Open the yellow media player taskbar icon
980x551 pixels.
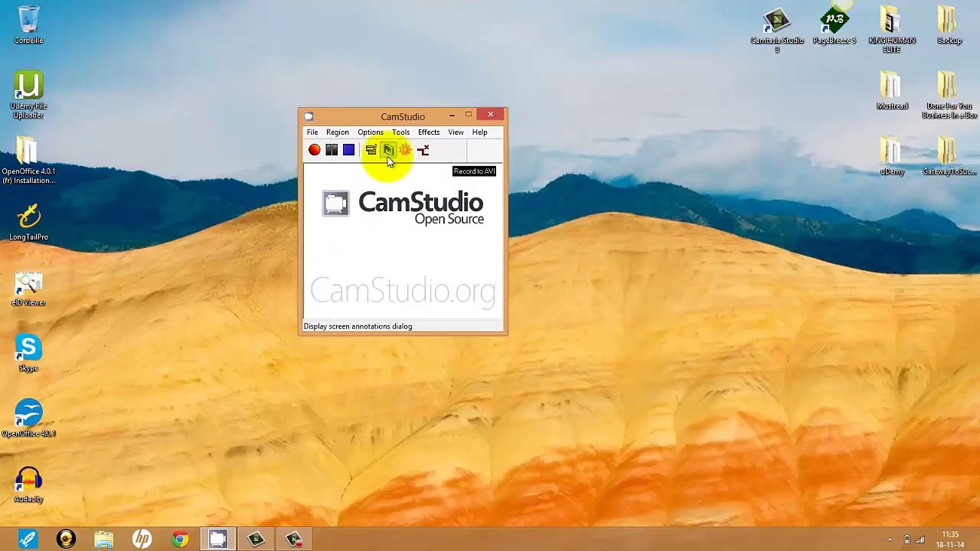click(x=66, y=540)
